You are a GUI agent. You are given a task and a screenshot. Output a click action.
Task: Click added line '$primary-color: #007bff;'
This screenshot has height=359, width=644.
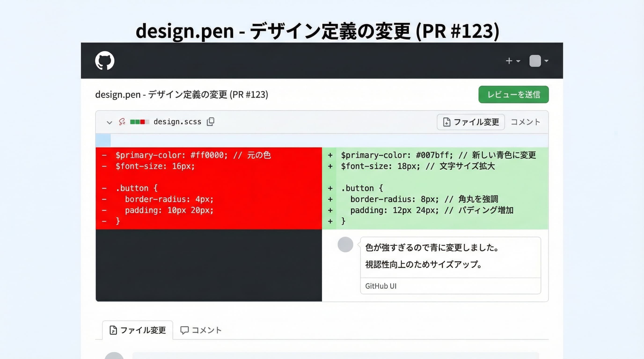[435, 155]
